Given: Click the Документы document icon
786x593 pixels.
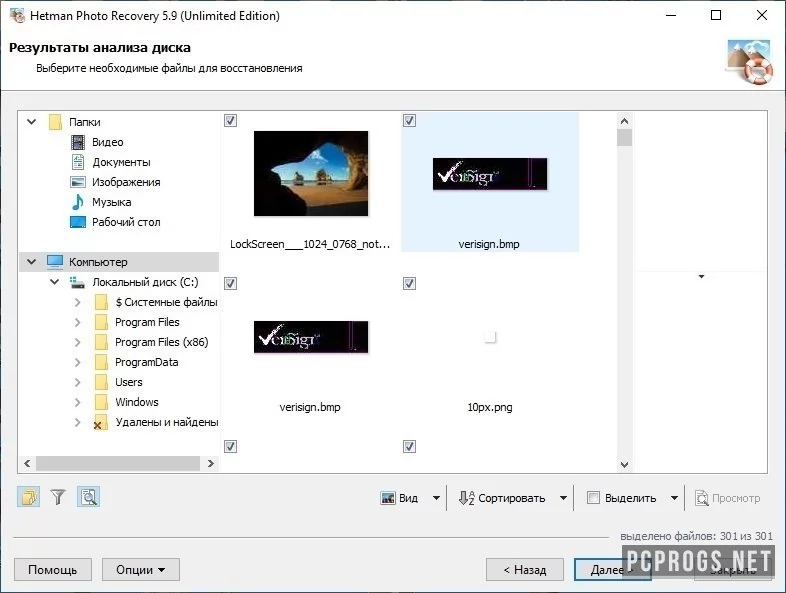Looking at the screenshot, I should 78,162.
